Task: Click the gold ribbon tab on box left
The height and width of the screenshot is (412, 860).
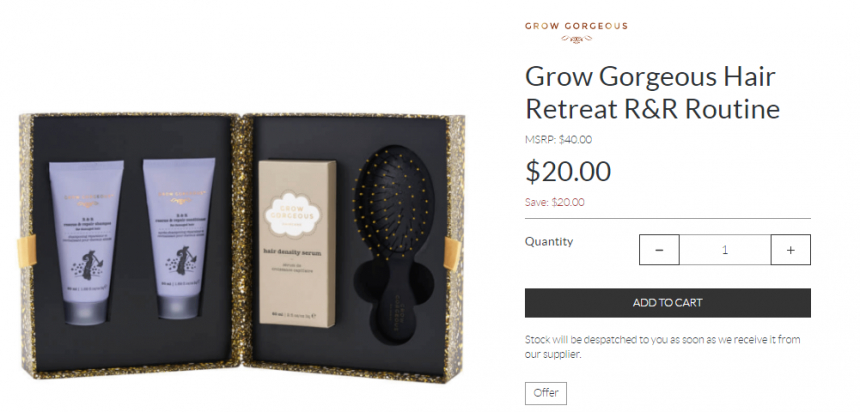Action: 27,251
